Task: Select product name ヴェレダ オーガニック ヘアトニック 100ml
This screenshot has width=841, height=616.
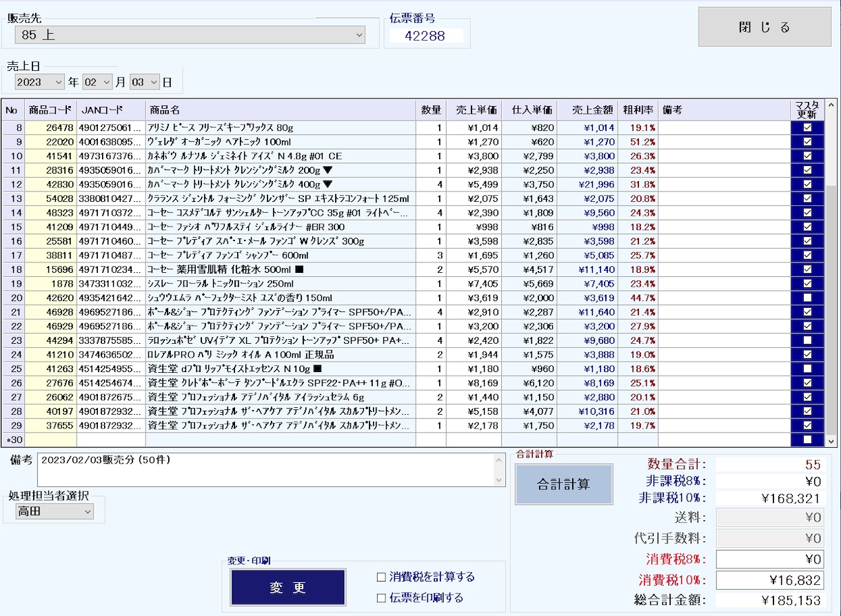Action: point(281,142)
